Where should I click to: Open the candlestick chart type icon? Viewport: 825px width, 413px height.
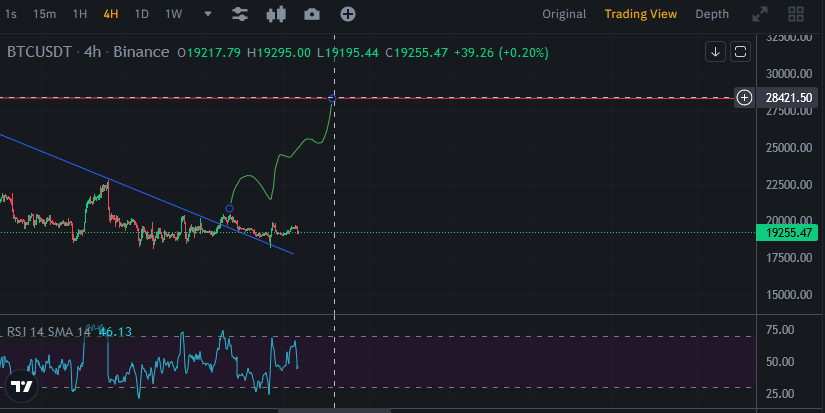point(276,14)
